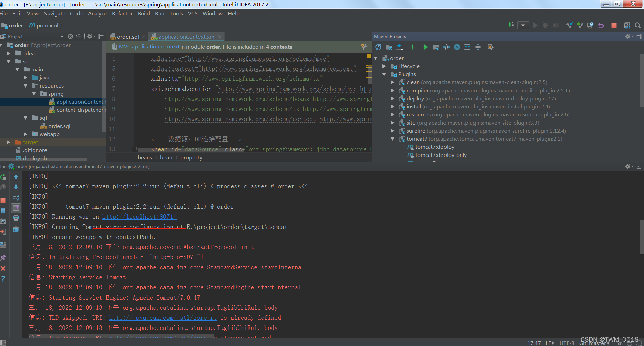Open the MVC application context link
This screenshot has height=346, width=644.
pyautogui.click(x=149, y=47)
